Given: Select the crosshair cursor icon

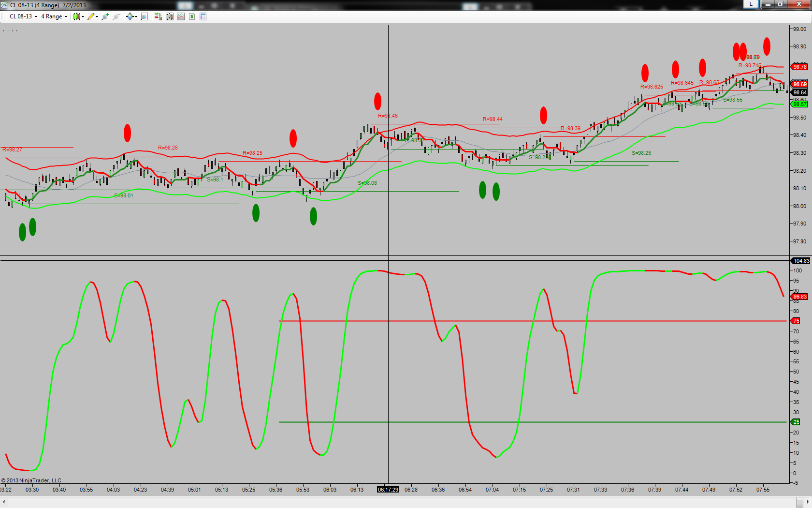Looking at the screenshot, I should point(130,16).
